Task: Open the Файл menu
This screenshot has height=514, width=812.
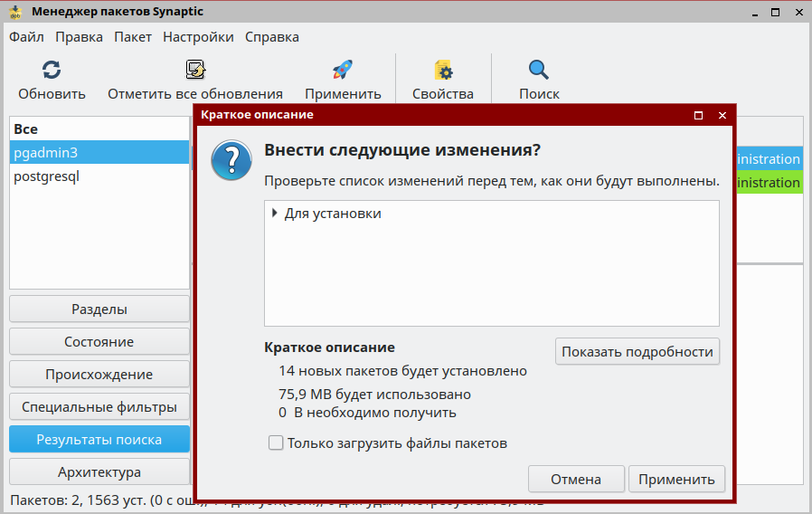Action: pyautogui.click(x=26, y=37)
